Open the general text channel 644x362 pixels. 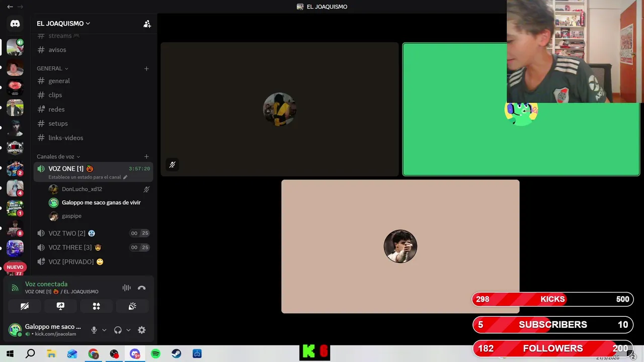coord(93,81)
